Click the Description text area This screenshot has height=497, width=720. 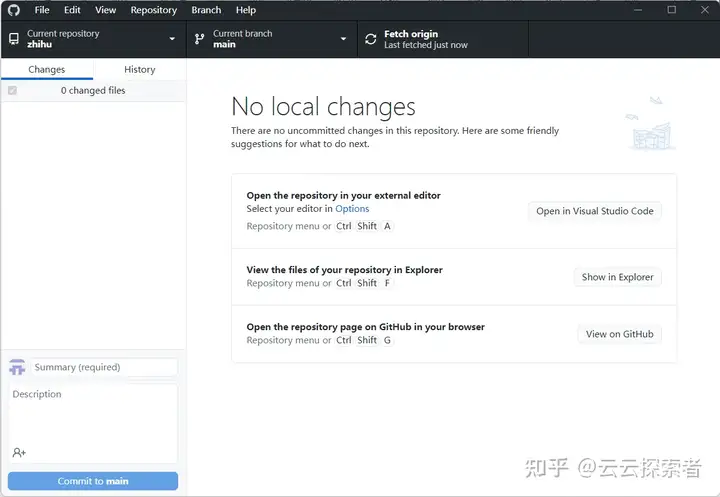click(93, 424)
